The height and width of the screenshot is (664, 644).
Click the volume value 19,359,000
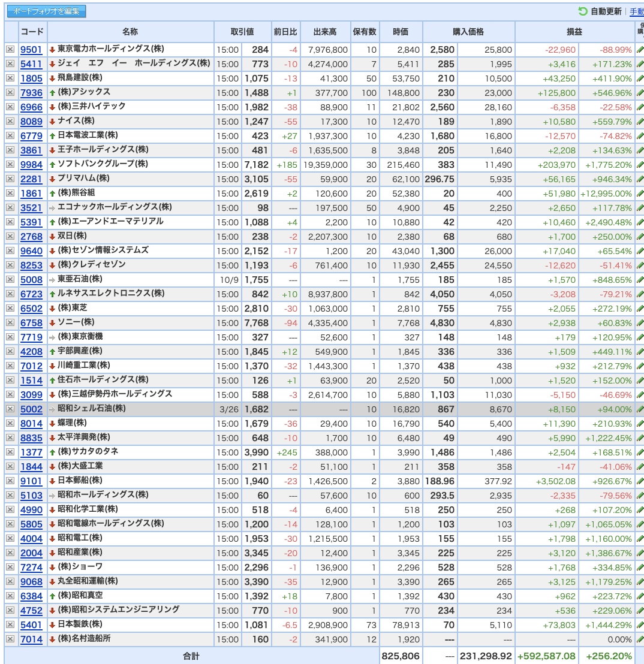pyautogui.click(x=326, y=165)
